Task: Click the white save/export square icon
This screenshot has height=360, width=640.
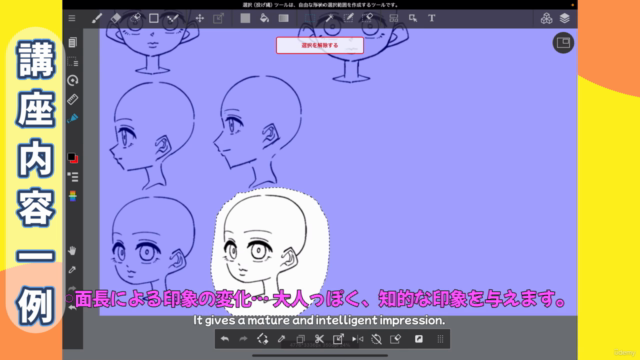Action: tap(419, 339)
